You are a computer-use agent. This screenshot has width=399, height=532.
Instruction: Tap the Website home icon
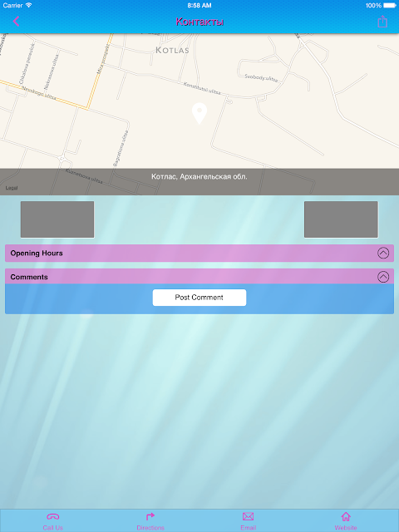click(346, 516)
